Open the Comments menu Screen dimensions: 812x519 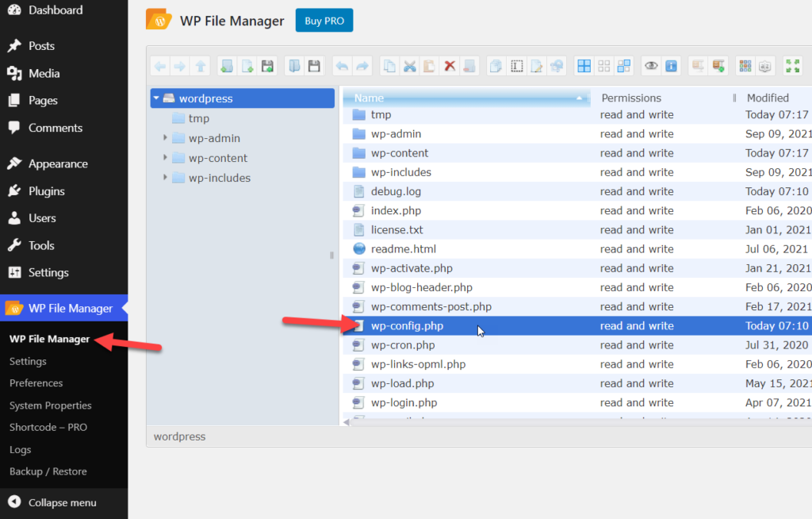(56, 128)
